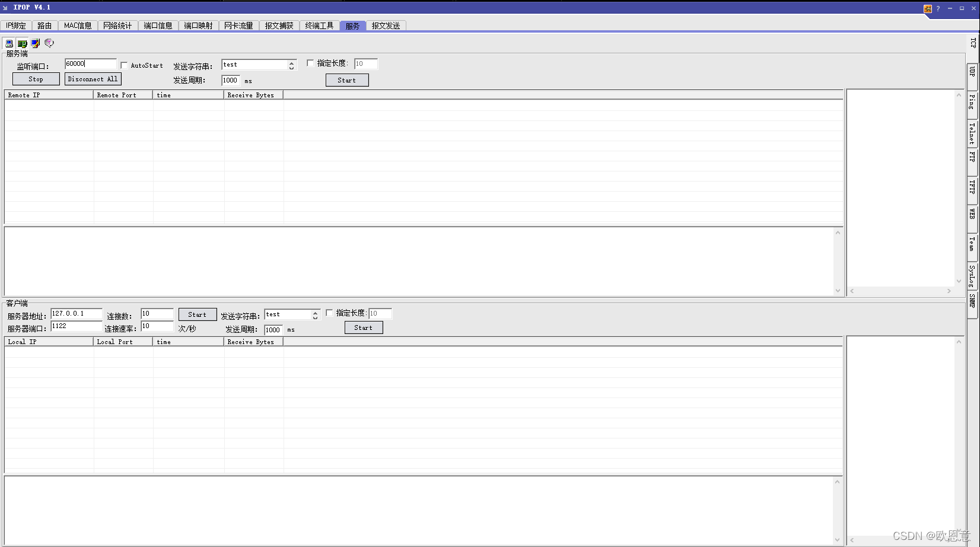Image resolution: width=980 pixels, height=547 pixels.
Task: Click the client 发送字符串 stepper down arrow
Action: (315, 317)
